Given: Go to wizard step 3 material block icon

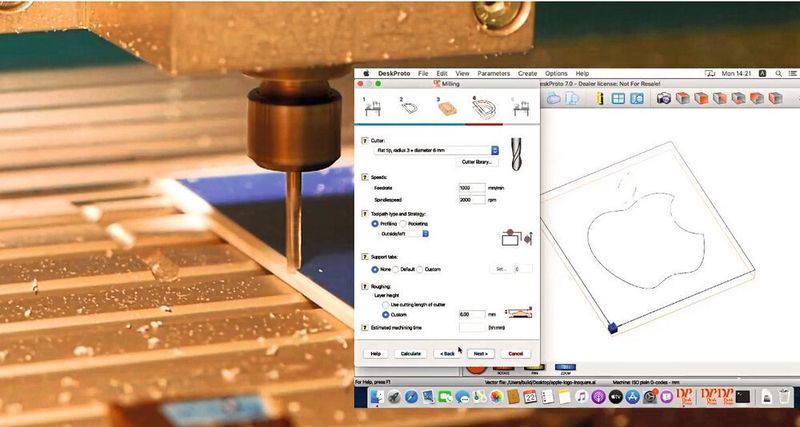Looking at the screenshot, I should (447, 107).
